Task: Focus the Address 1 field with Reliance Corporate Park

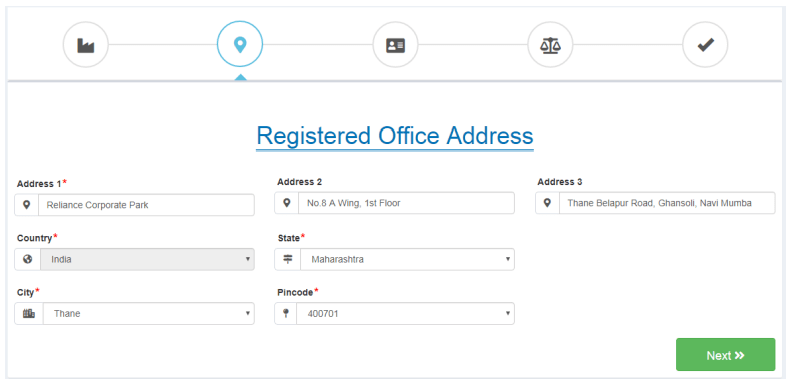Action: coord(146,205)
